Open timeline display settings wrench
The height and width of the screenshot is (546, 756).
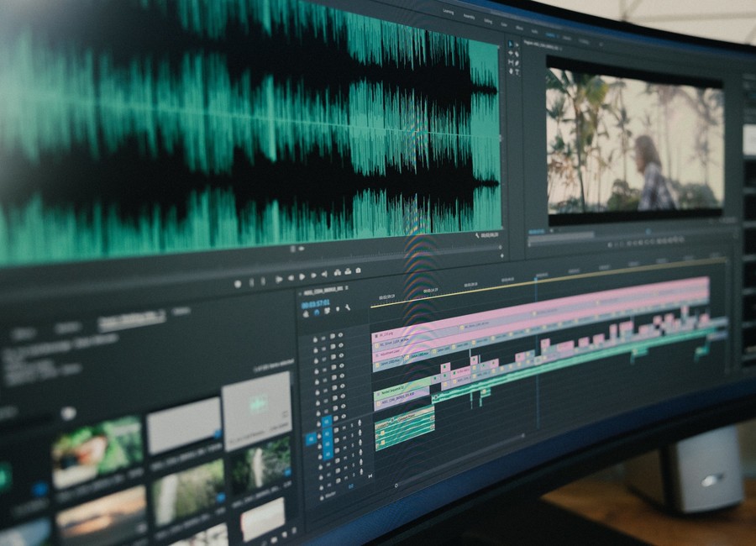coord(348,307)
